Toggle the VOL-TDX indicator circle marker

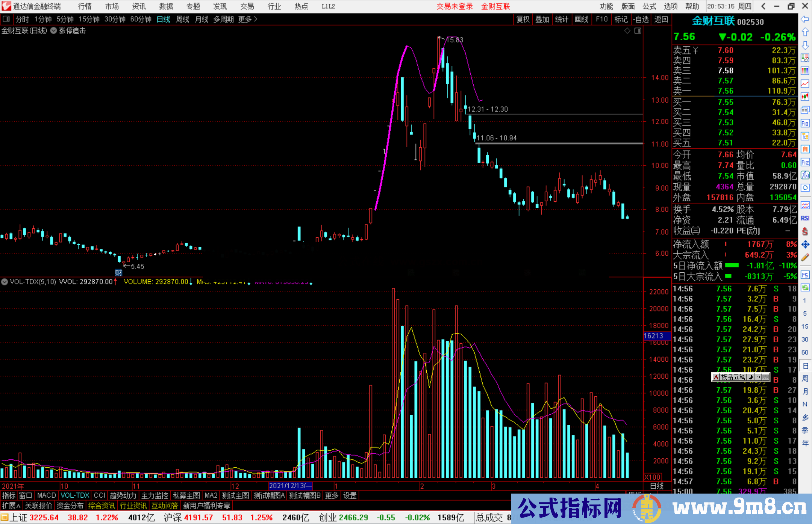[x=5, y=282]
